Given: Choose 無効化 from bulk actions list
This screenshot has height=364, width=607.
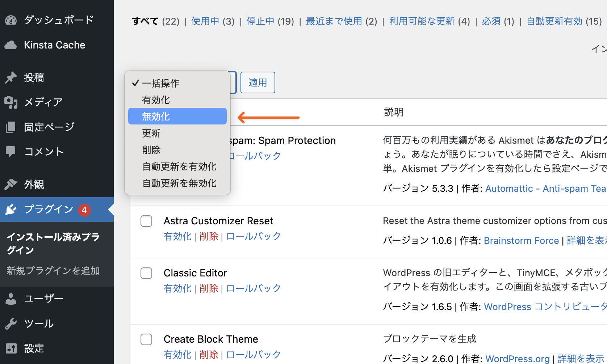Looking at the screenshot, I should [177, 116].
